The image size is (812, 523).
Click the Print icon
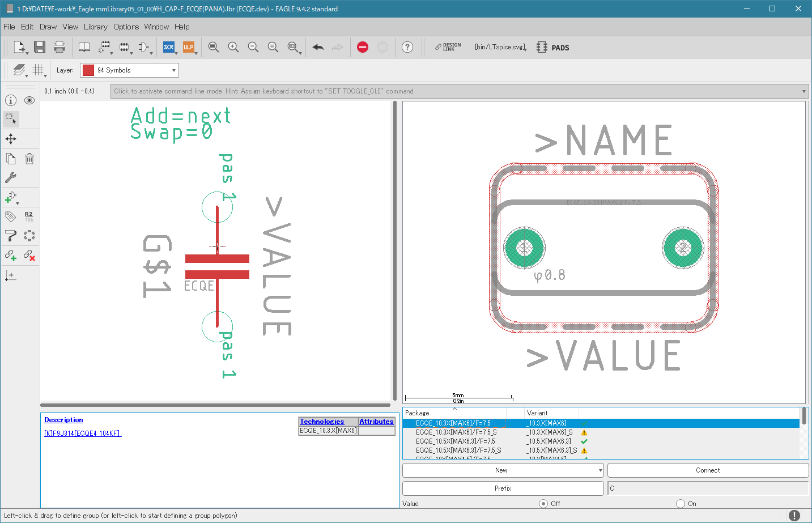click(x=59, y=47)
